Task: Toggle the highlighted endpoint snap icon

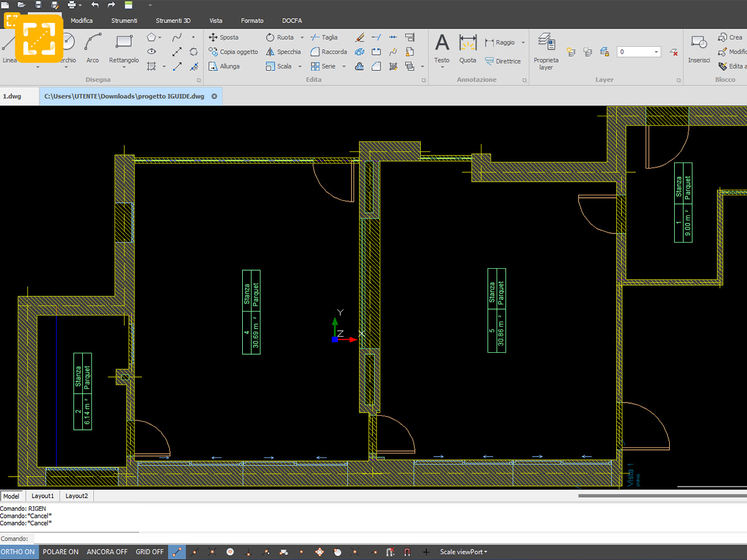Action: 177,552
